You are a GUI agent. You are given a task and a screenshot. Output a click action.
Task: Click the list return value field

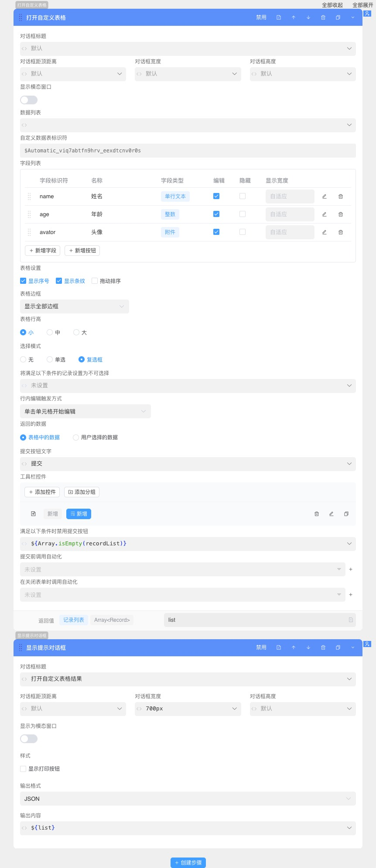260,620
